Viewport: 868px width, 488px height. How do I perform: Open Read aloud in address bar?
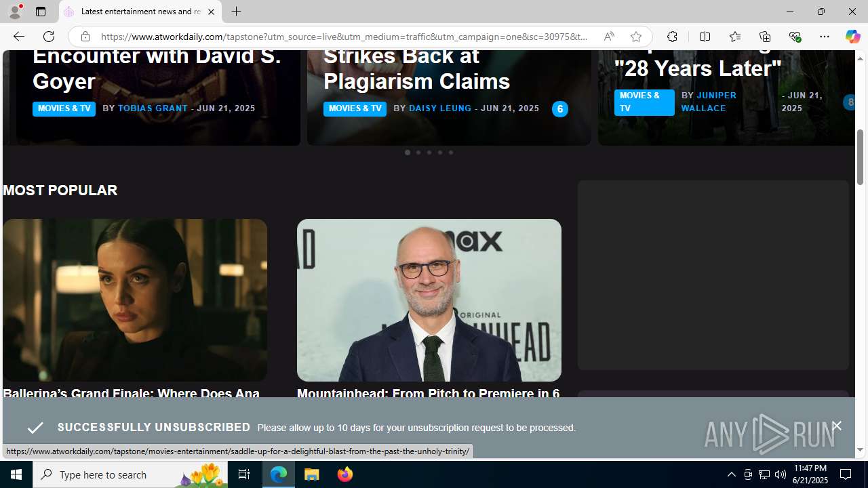click(608, 37)
